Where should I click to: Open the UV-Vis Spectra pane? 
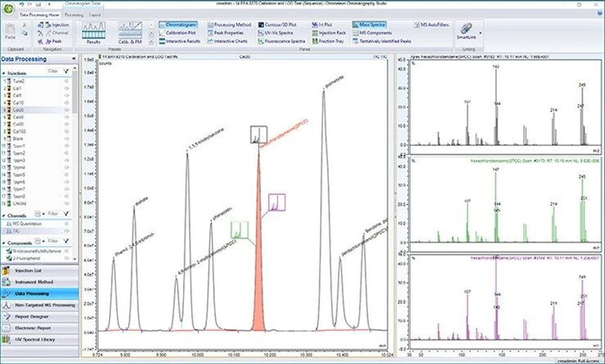tap(275, 32)
